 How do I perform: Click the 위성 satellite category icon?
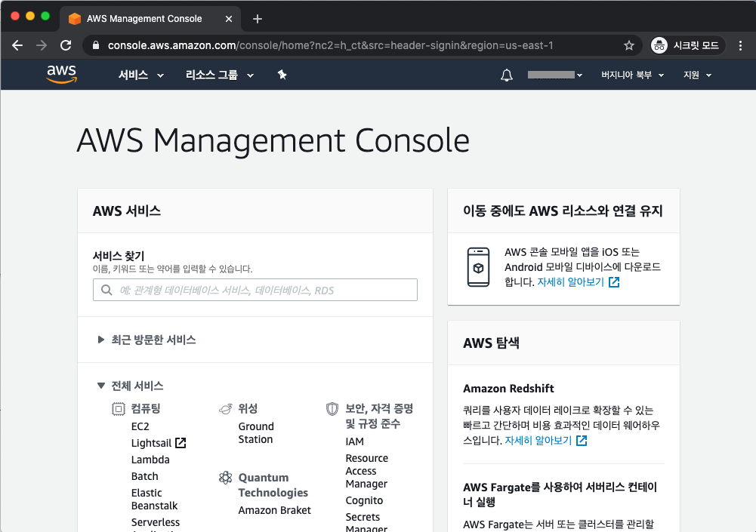pos(226,409)
